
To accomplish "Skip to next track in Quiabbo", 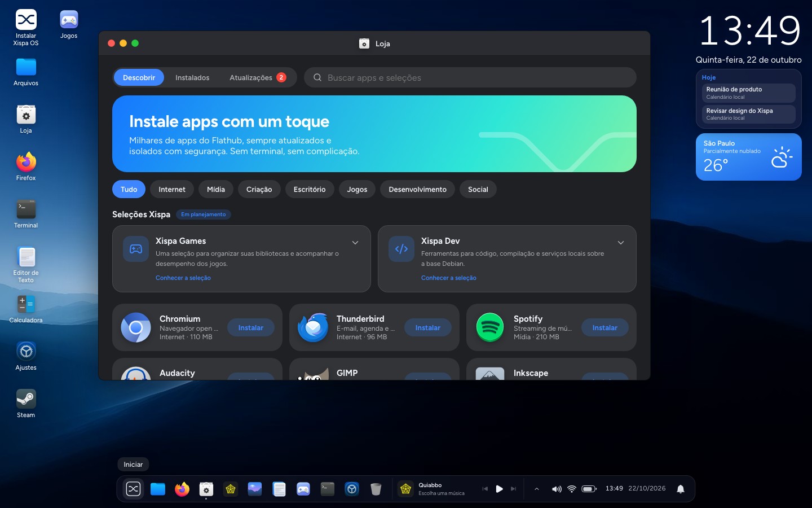I will 513,489.
